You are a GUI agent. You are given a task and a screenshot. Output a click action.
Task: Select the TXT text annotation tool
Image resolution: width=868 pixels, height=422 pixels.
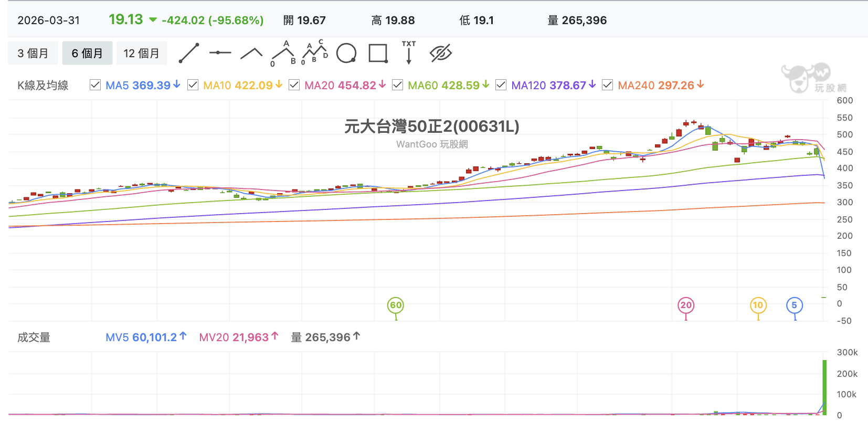tap(409, 52)
